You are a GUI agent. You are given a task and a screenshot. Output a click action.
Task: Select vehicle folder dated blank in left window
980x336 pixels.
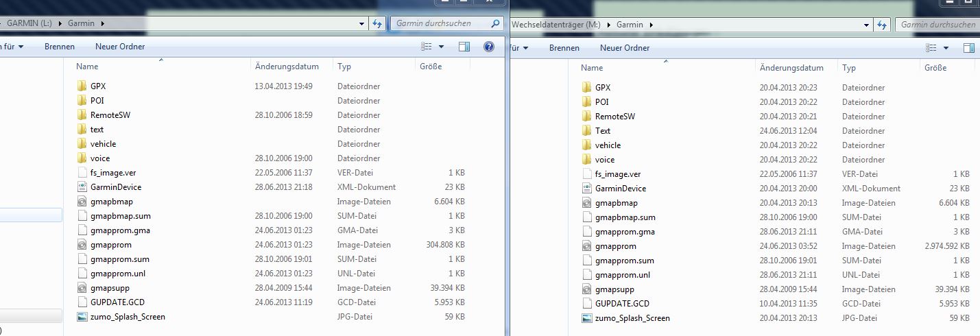[103, 144]
